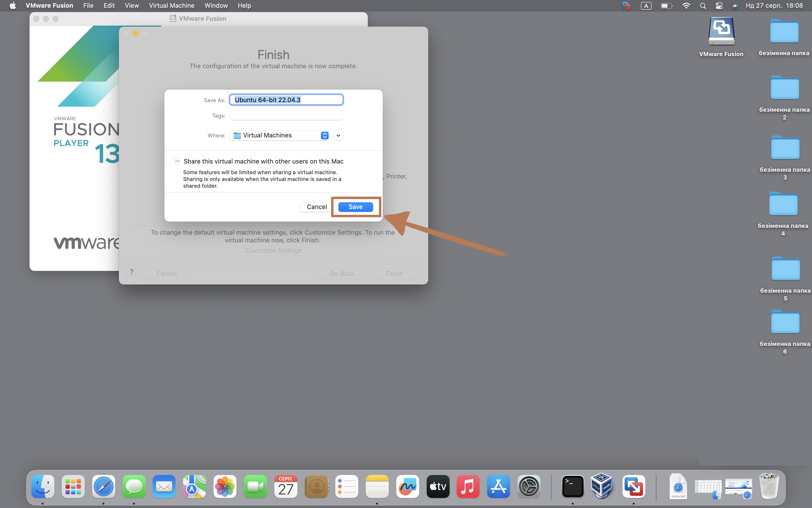Click the VMware Fusion menu bar status icon
The height and width of the screenshot is (508, 812).
[626, 5]
